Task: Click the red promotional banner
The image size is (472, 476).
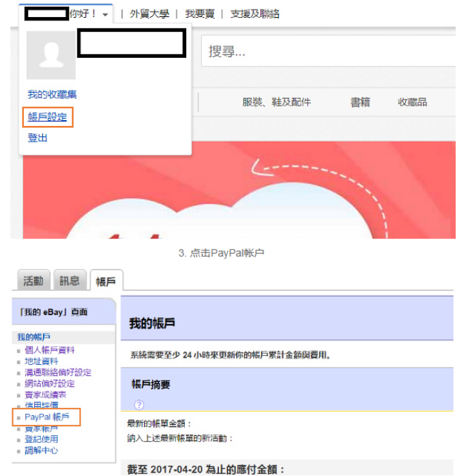Action: click(239, 190)
